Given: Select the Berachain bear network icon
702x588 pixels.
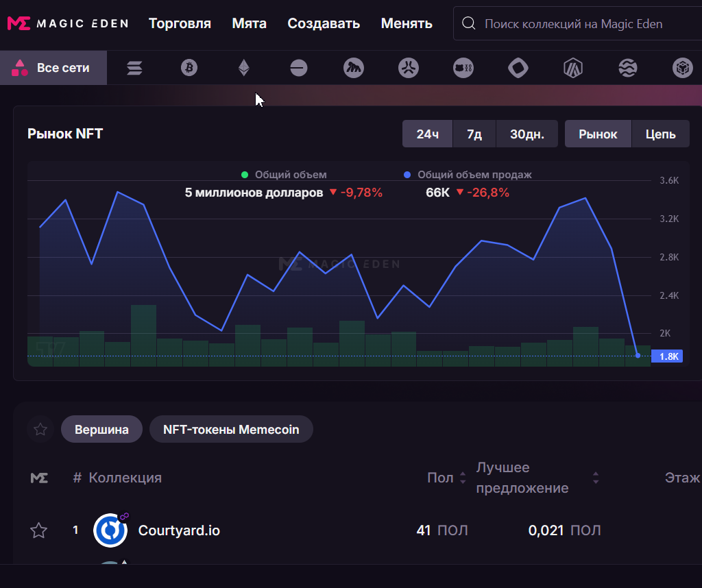Looking at the screenshot, I should pyautogui.click(x=463, y=68).
